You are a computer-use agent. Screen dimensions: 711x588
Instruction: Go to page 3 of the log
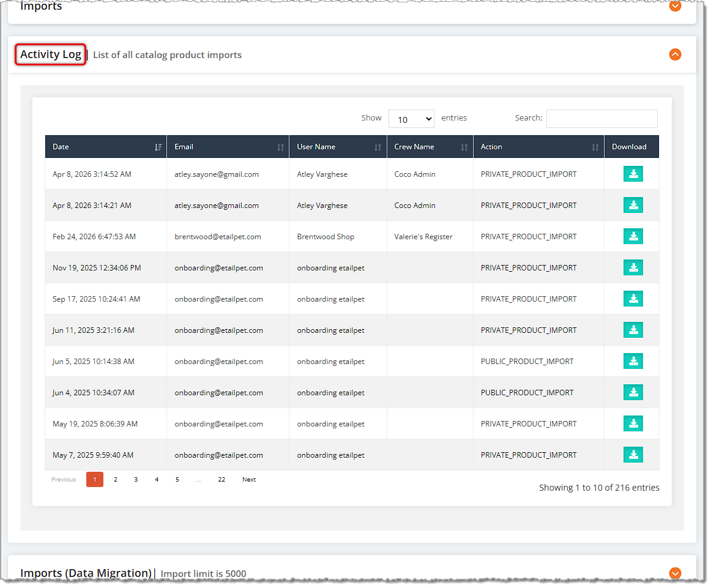[136, 479]
